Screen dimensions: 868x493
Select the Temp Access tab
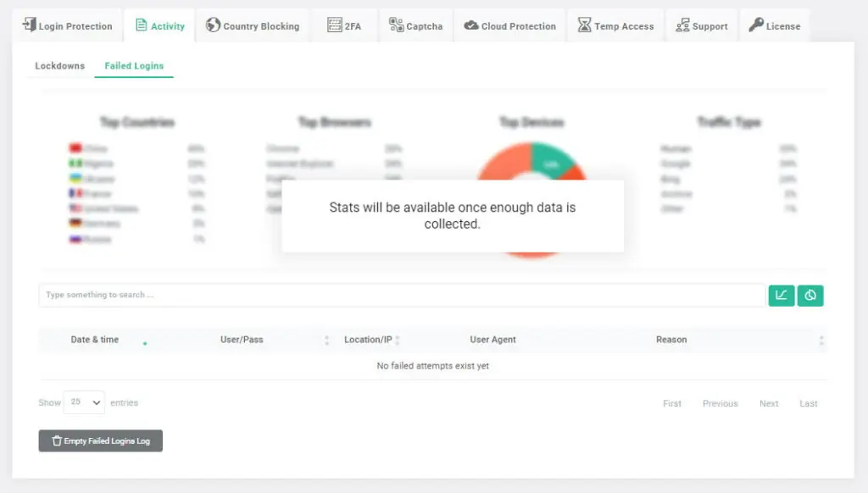(x=616, y=26)
